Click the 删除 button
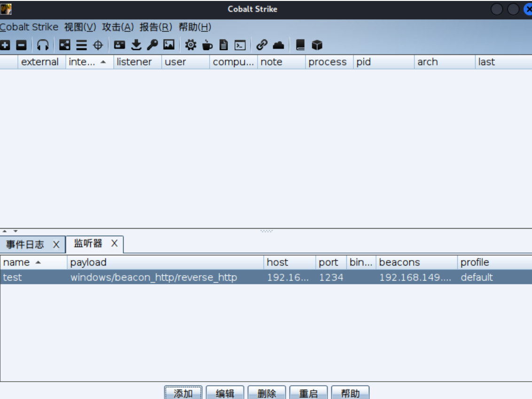Viewport: 532px width, 399px height. [x=266, y=393]
